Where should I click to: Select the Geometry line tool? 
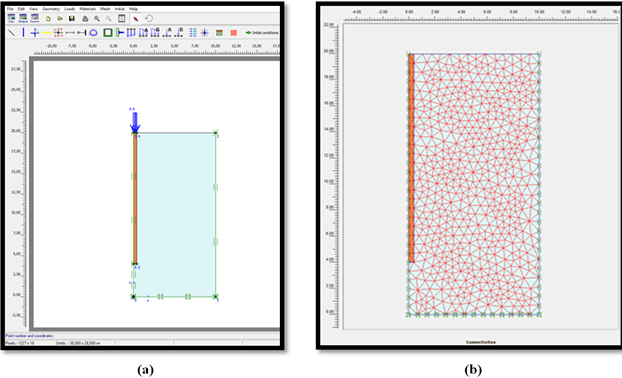[x=12, y=33]
